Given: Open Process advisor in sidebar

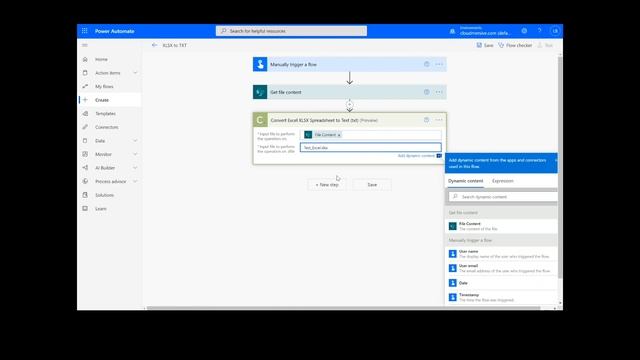Looking at the screenshot, I should 110,181.
